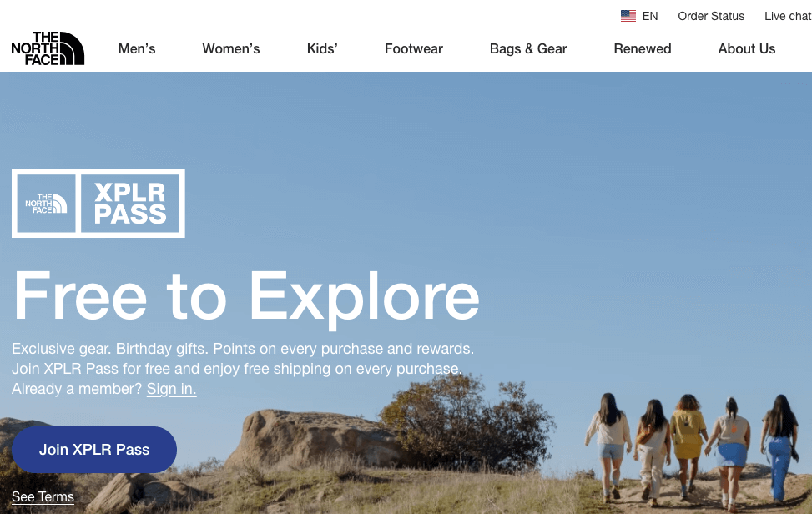812x514 pixels.
Task: Change language via EN selector
Action: [650, 16]
